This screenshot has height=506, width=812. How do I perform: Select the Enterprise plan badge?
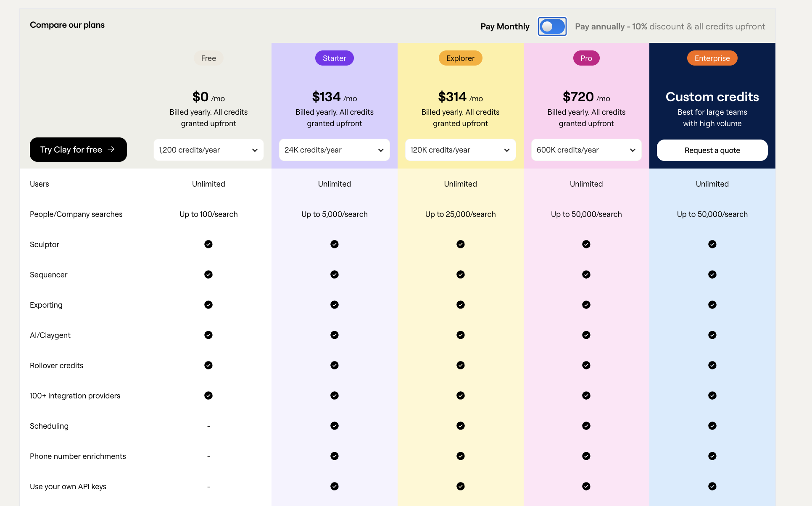pos(712,58)
